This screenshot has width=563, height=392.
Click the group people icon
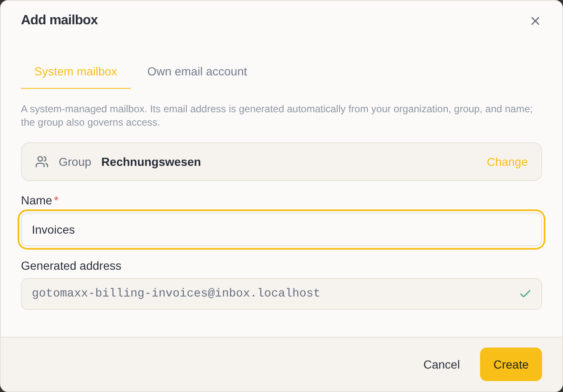point(42,162)
